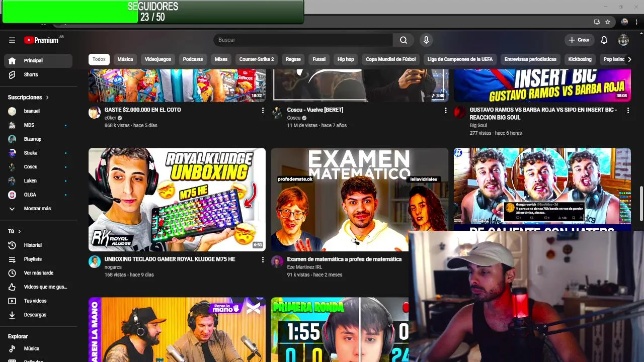Click the nogarcs channel avatar

coord(95,261)
